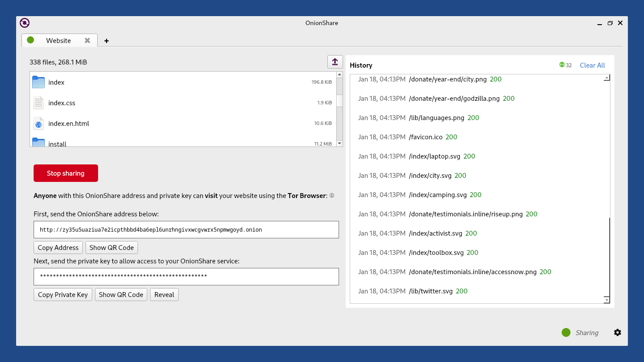Click the History scrollbar up arrow
Viewport: 644px width, 362px height.
tap(607, 78)
